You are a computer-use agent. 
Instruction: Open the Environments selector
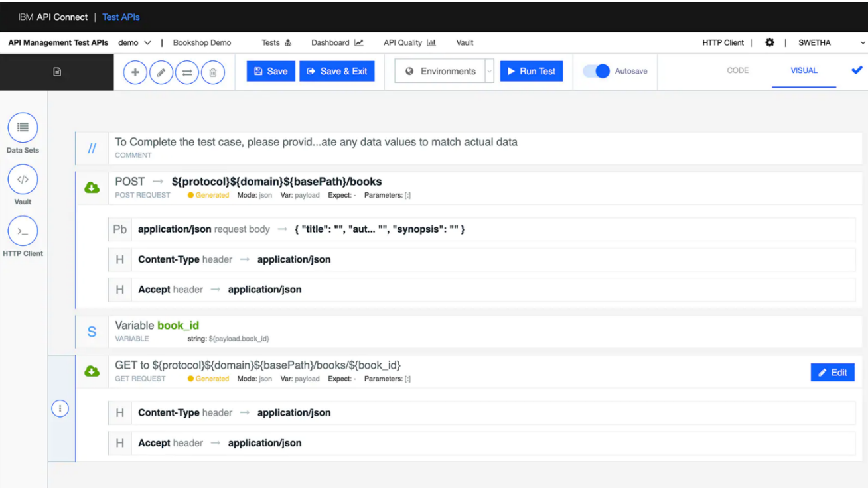(440, 72)
